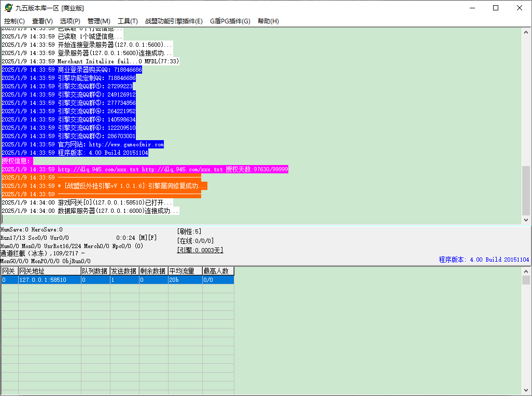Click the log scrollbar up arrow
The image size is (532, 396).
tap(526, 32)
